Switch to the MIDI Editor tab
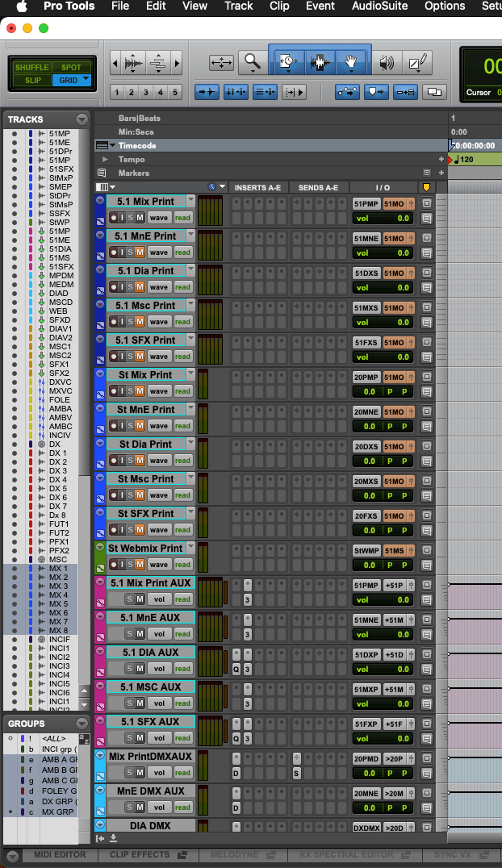The image size is (502, 868). [x=60, y=855]
